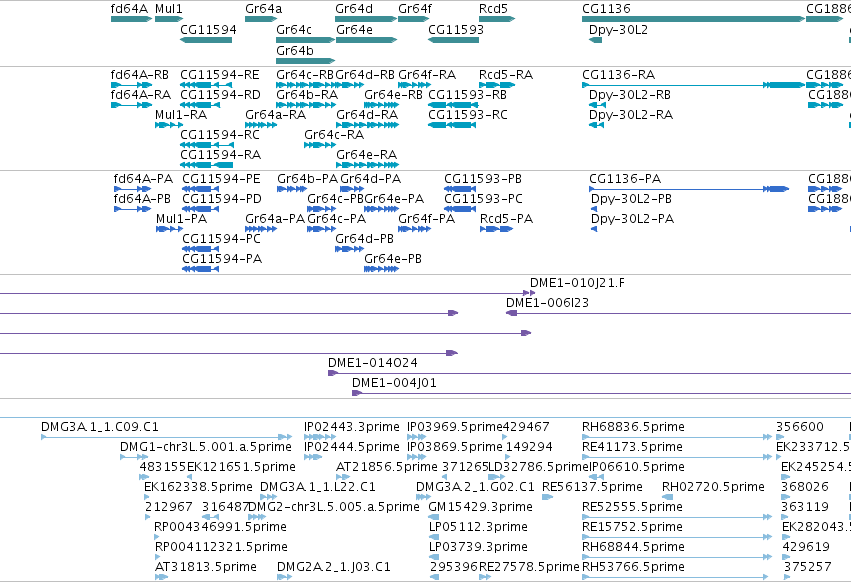
Task: Click BAC clone DME1-010J21.F
Action: point(577,283)
